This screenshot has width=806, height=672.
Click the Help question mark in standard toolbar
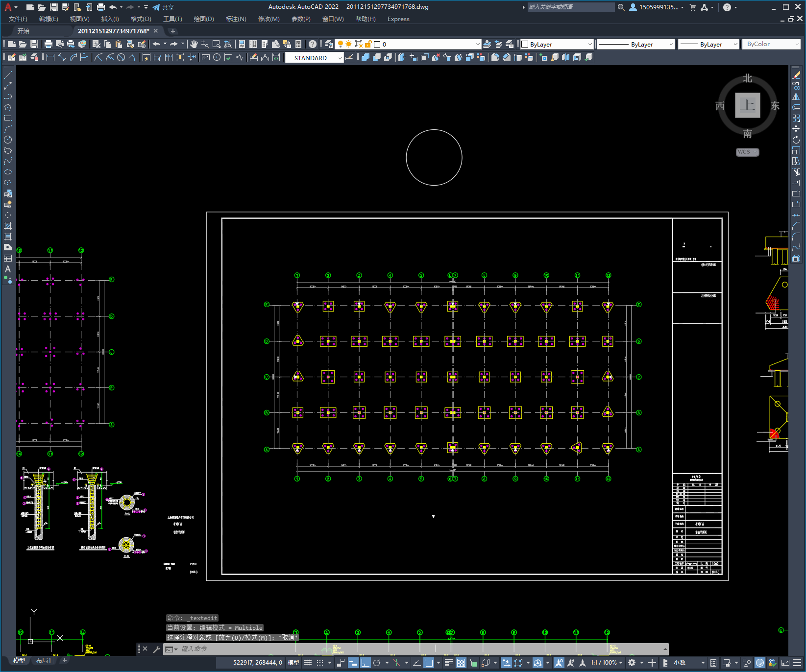[313, 44]
